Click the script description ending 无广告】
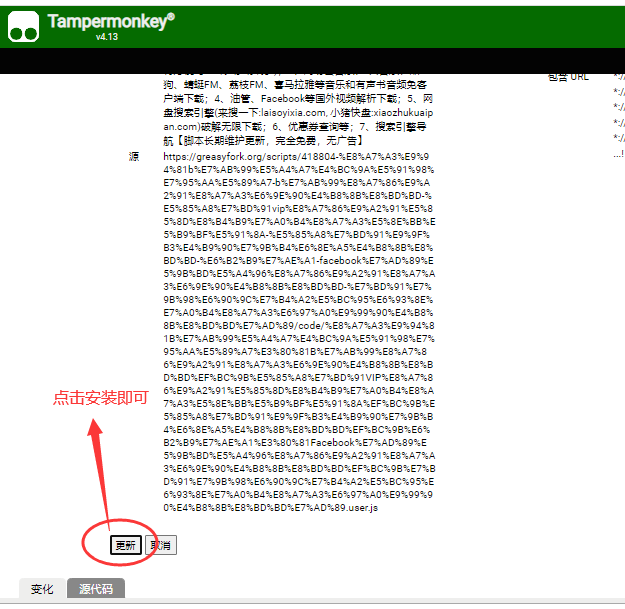Viewport: 625px width, 609px height. (x=298, y=108)
